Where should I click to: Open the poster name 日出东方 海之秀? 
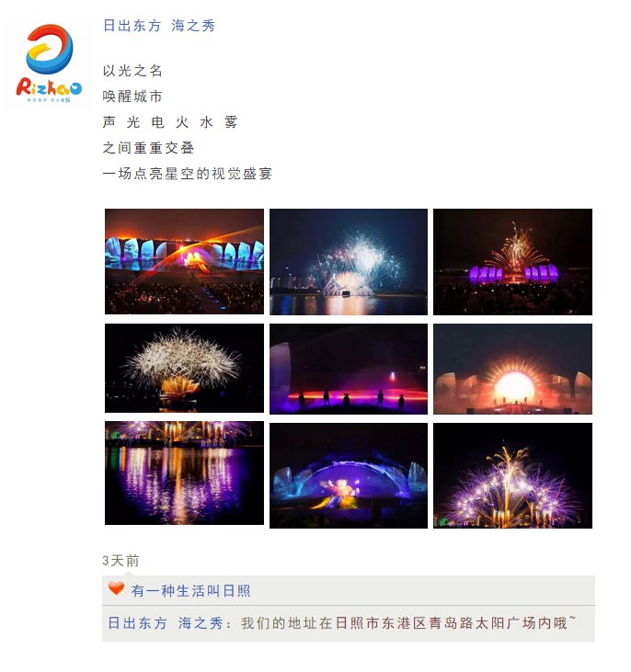tap(159, 26)
